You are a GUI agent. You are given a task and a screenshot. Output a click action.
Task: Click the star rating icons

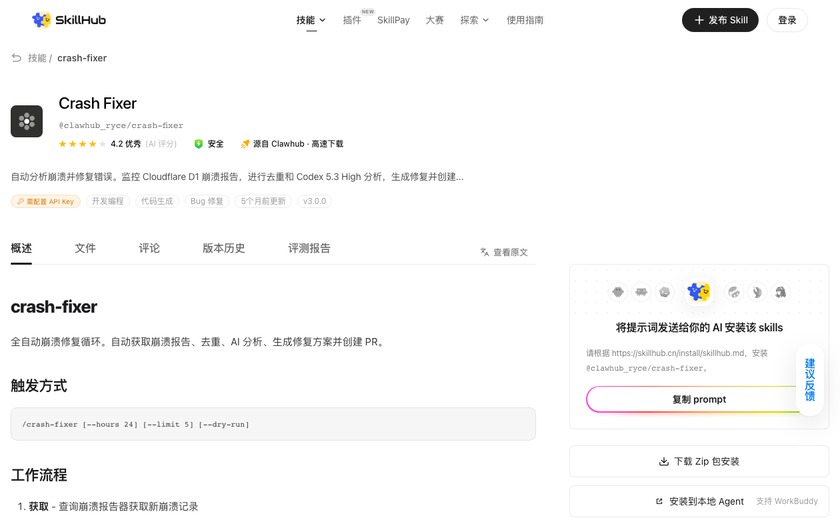(x=82, y=144)
